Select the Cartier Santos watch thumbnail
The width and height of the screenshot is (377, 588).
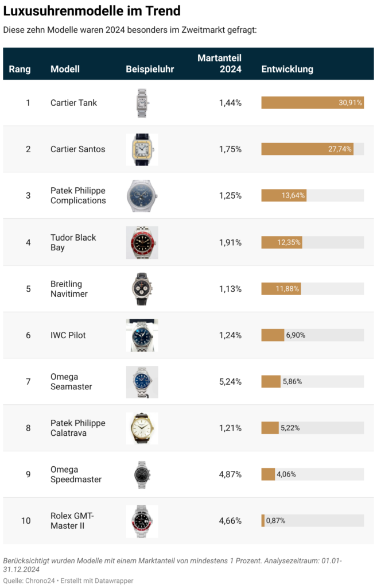(142, 149)
